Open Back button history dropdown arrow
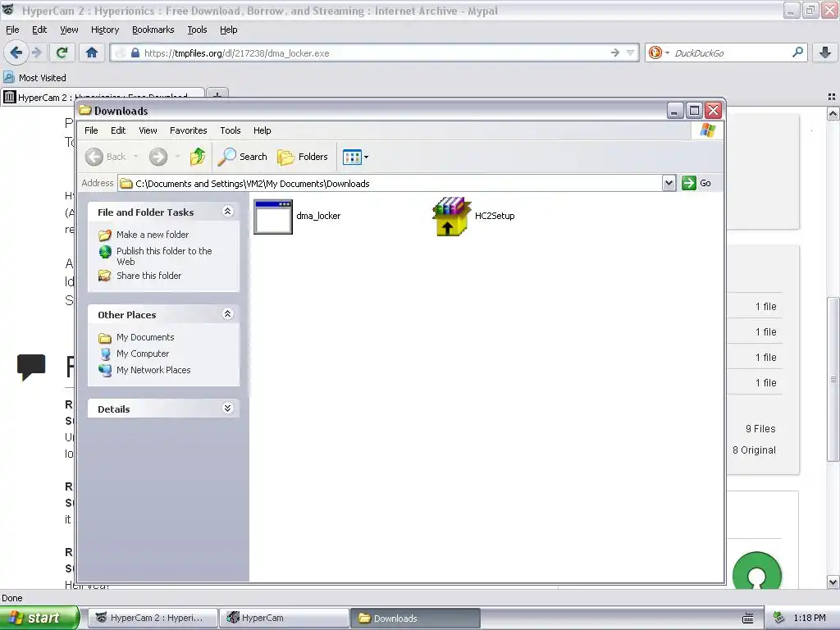This screenshot has width=840, height=630. (135, 157)
